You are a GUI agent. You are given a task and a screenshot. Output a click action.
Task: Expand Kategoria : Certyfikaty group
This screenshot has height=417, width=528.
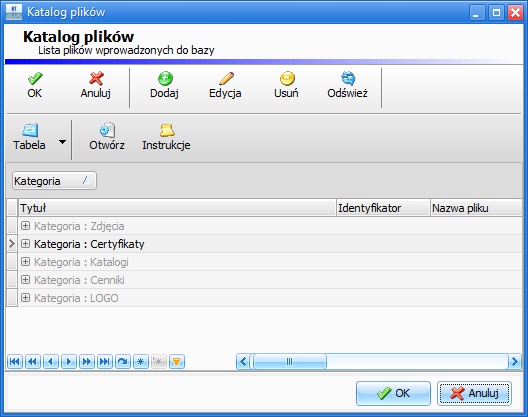(x=25, y=244)
